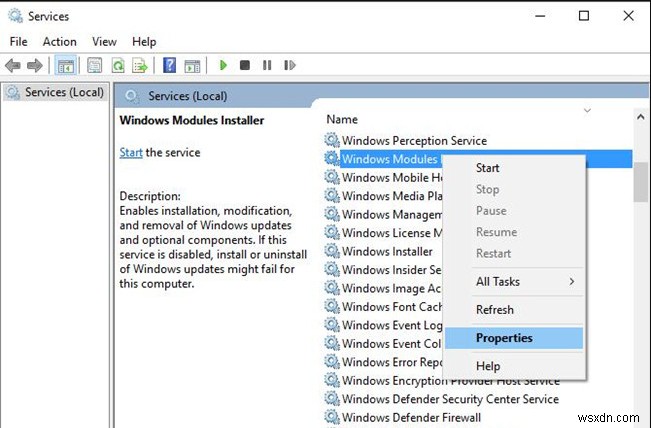The width and height of the screenshot is (651, 428).
Task: Click the column sort chevron above the list
Action: point(587,110)
